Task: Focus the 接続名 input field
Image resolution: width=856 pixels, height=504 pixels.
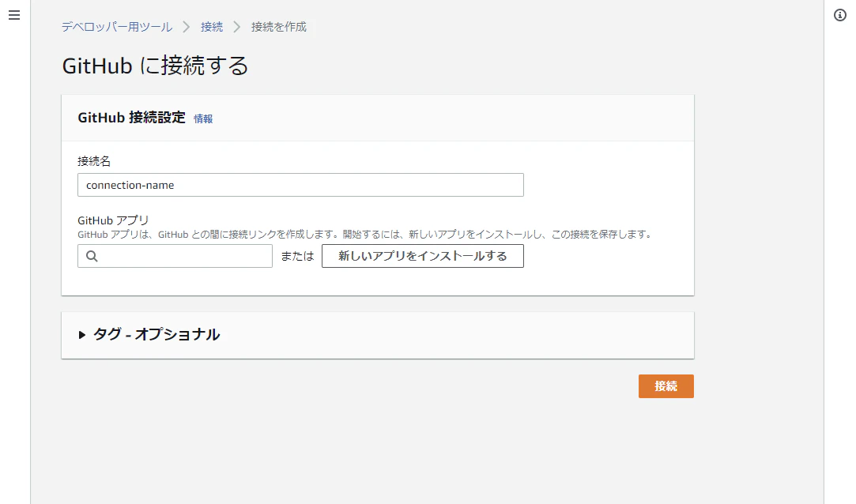Action: tap(300, 185)
